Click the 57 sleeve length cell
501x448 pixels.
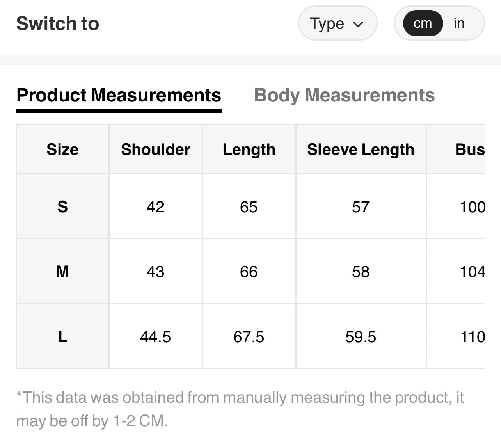point(361,207)
